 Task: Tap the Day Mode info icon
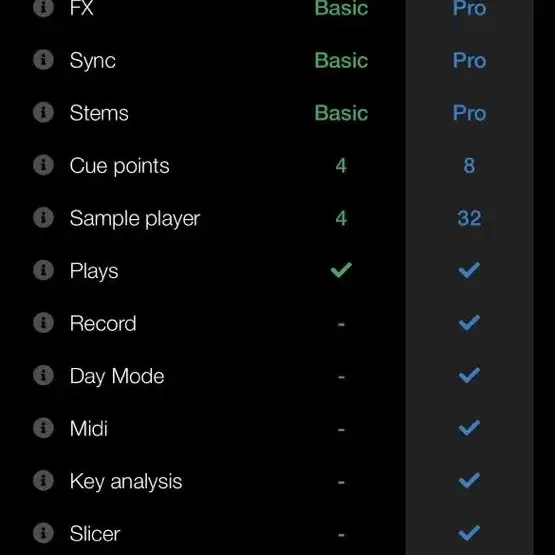tap(43, 375)
